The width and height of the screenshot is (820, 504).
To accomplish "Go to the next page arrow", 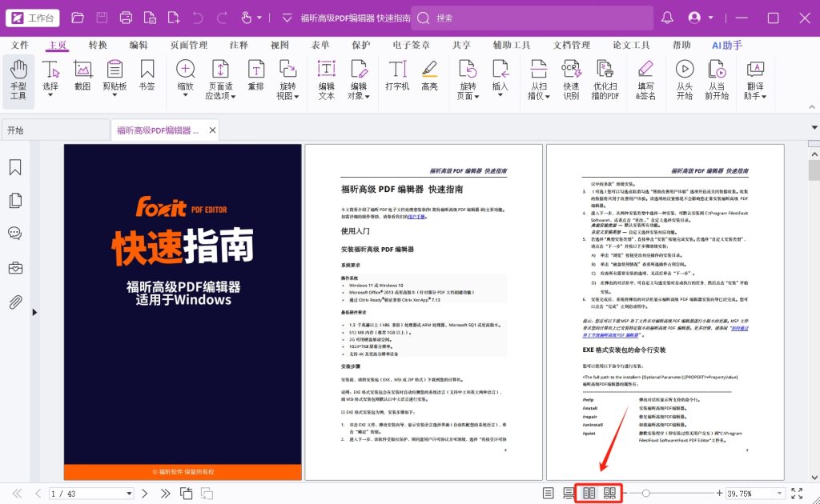I will click(x=144, y=494).
